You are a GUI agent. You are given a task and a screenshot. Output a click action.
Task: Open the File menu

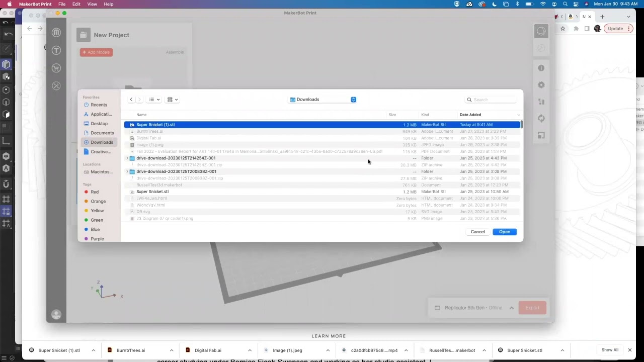(62, 4)
